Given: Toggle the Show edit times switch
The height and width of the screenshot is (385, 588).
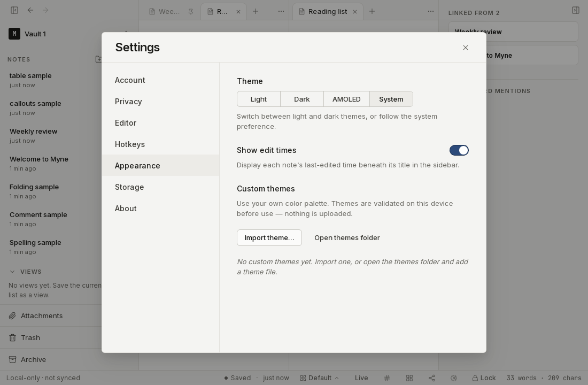Looking at the screenshot, I should click(x=459, y=150).
